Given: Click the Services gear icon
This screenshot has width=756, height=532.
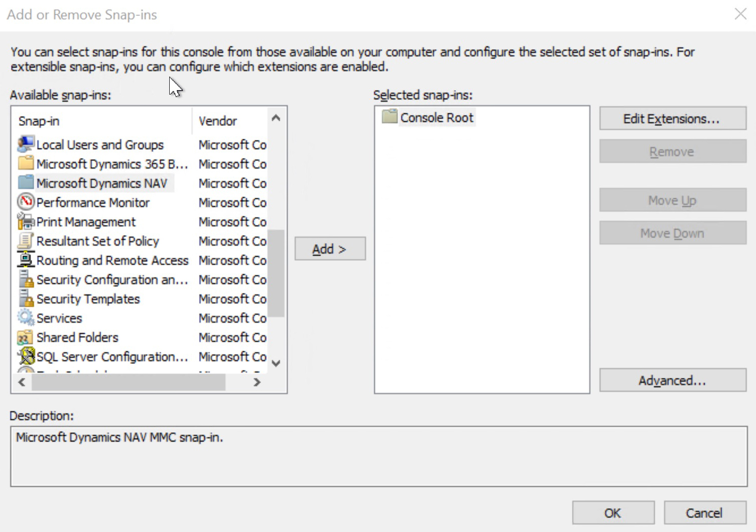Looking at the screenshot, I should pos(26,318).
